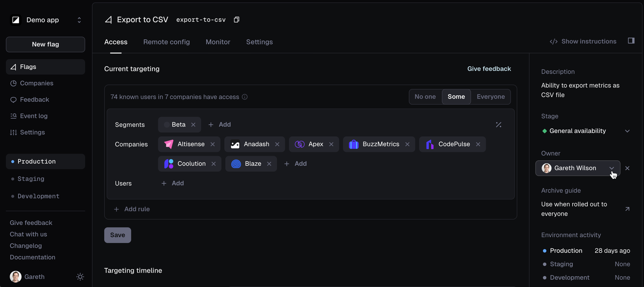Image resolution: width=644 pixels, height=287 pixels.
Task: Remove BuzzMetrics from companies
Action: (x=407, y=144)
